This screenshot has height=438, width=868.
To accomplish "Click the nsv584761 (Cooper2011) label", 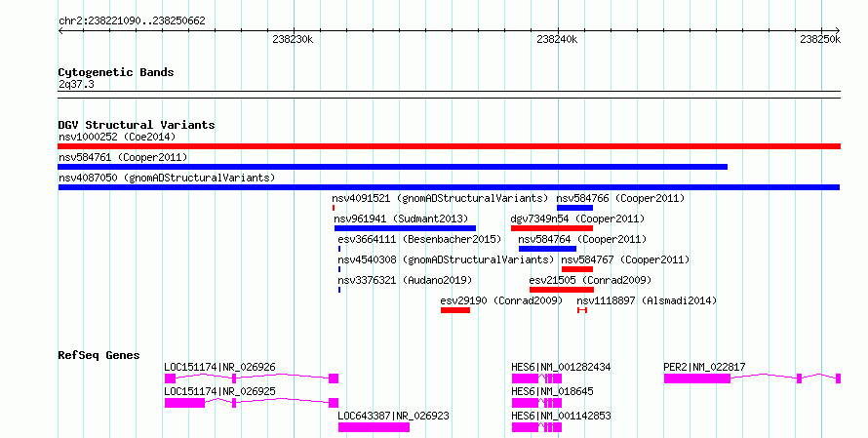I will tap(123, 157).
